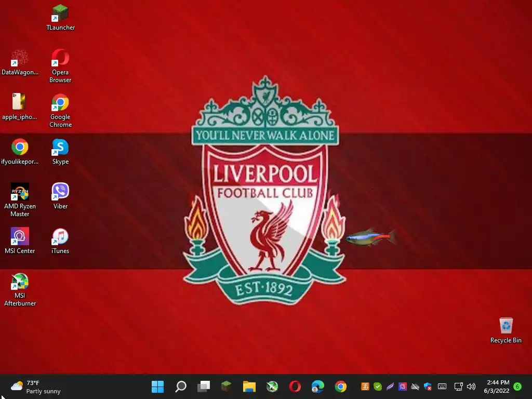Select the ifyoulikepor... Chrome shortcut
The image size is (532, 399).
(x=20, y=152)
